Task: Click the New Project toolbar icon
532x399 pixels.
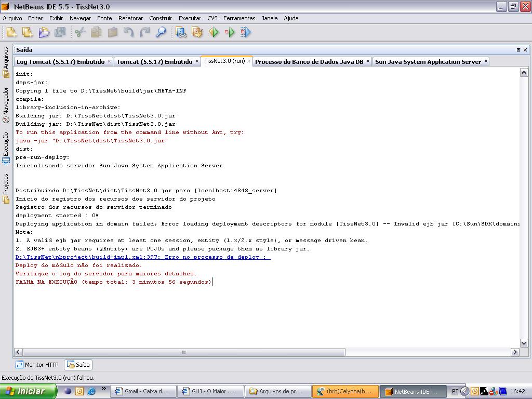Action: [28, 32]
